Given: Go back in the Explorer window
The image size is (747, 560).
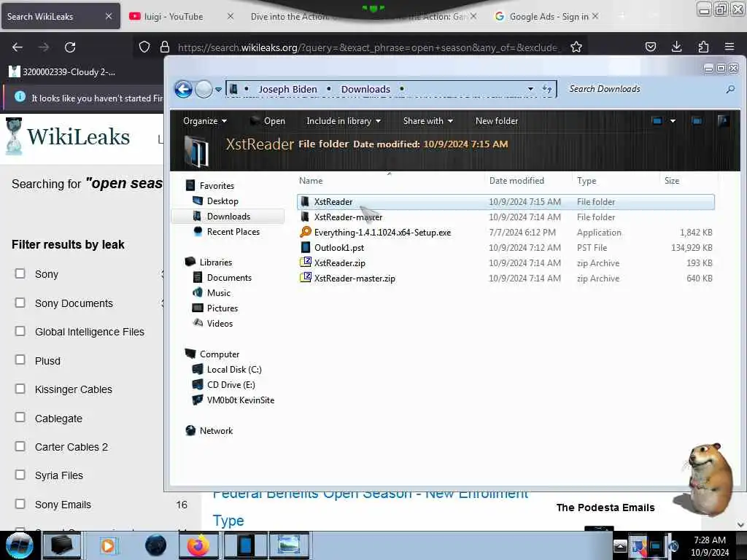Looking at the screenshot, I should pyautogui.click(x=183, y=89).
